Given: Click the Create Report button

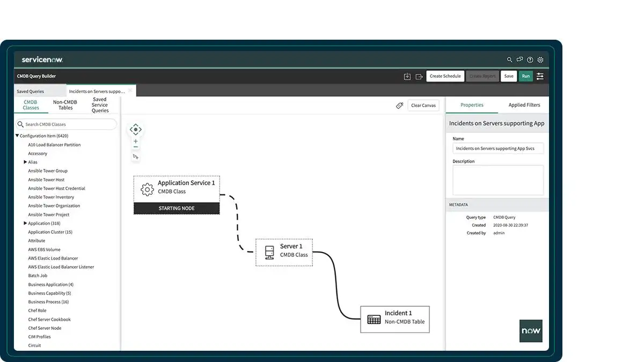Looking at the screenshot, I should tap(482, 76).
